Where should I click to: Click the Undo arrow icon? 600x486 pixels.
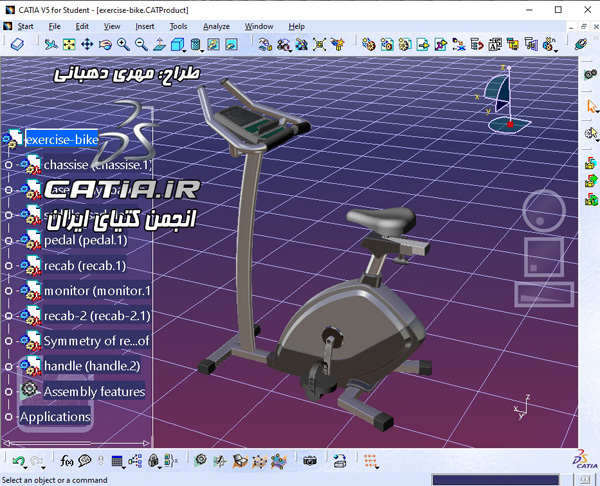pos(18,461)
